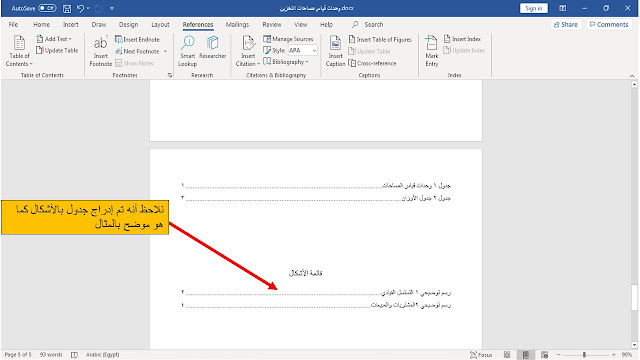Switch to Read Mode view

(x=507, y=355)
